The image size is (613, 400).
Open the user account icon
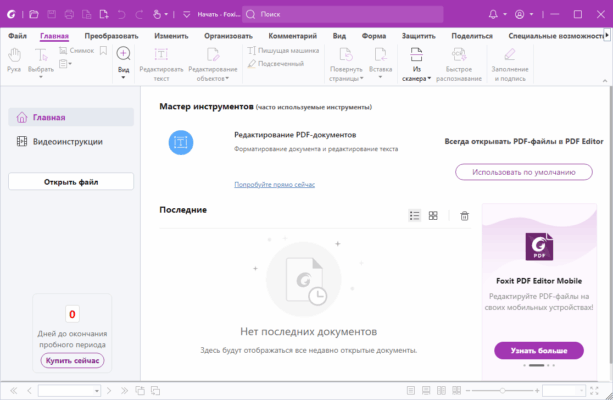pos(519,14)
